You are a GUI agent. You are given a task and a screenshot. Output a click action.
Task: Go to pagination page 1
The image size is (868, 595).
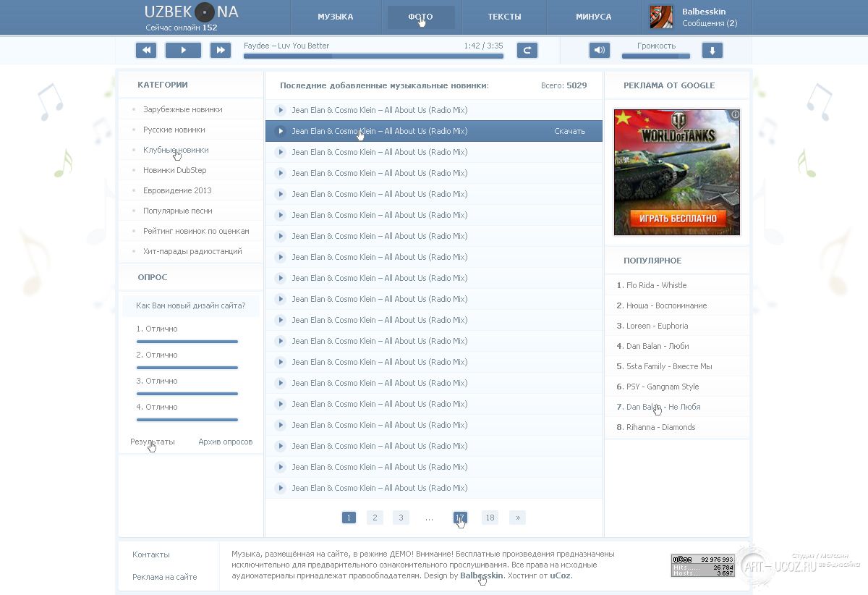point(349,518)
